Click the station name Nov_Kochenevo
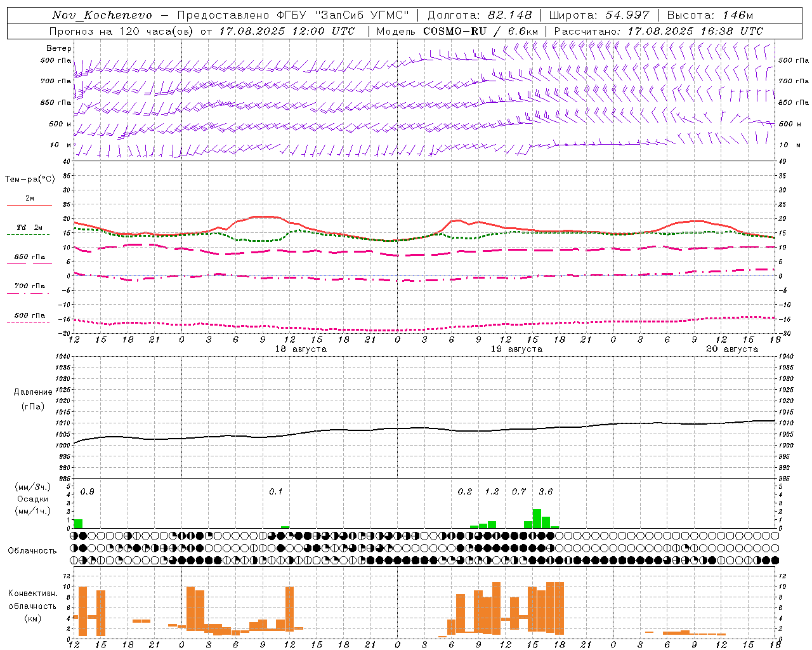This screenshot has width=812, height=650. pos(102,15)
